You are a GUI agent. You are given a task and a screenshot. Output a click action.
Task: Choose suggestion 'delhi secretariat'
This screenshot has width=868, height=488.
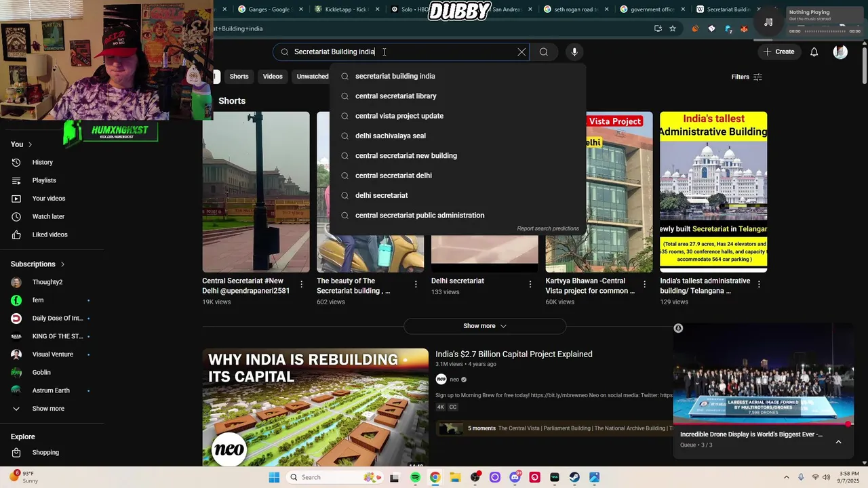(x=458, y=195)
